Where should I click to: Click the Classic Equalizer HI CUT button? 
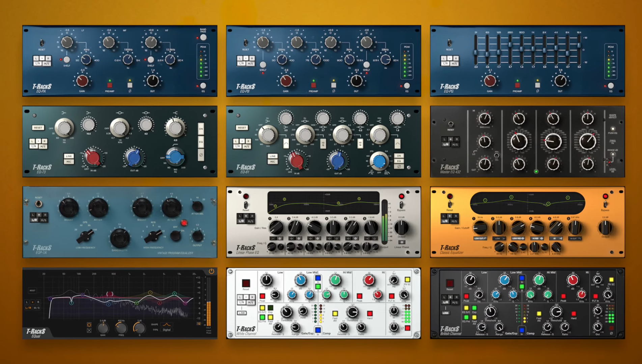575,238
